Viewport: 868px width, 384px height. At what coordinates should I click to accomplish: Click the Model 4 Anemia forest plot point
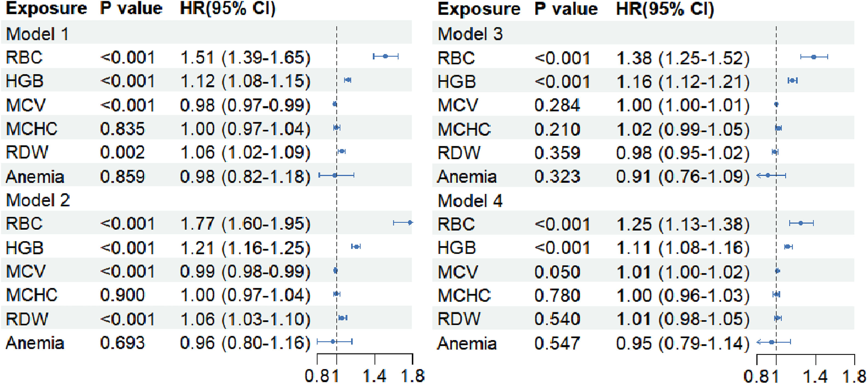click(x=772, y=342)
